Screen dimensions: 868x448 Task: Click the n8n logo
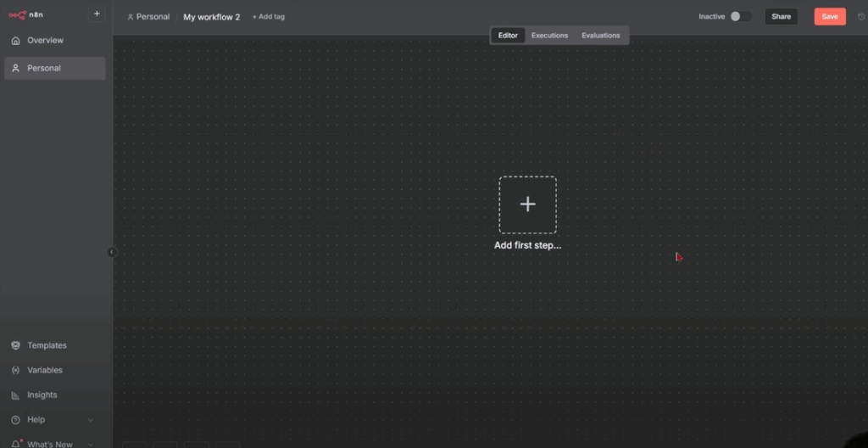[26, 15]
